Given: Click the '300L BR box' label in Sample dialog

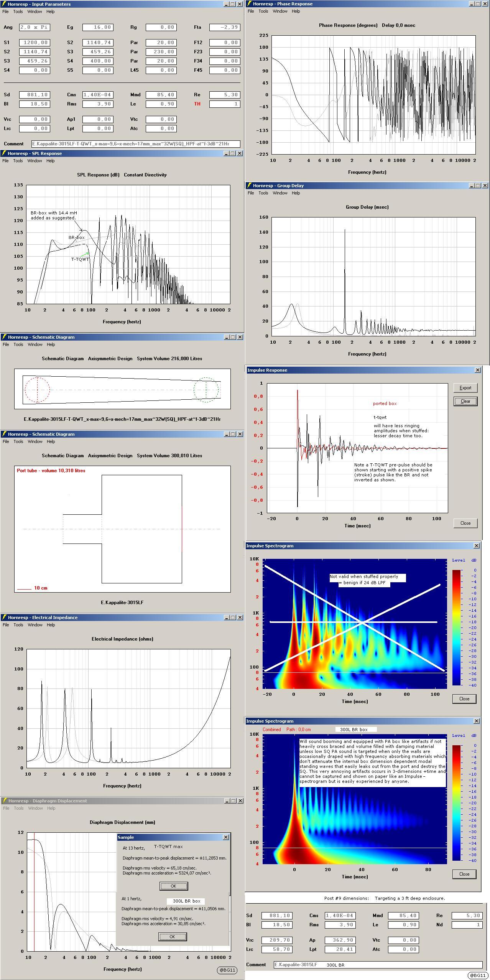Looking at the screenshot, I should coord(186,901).
